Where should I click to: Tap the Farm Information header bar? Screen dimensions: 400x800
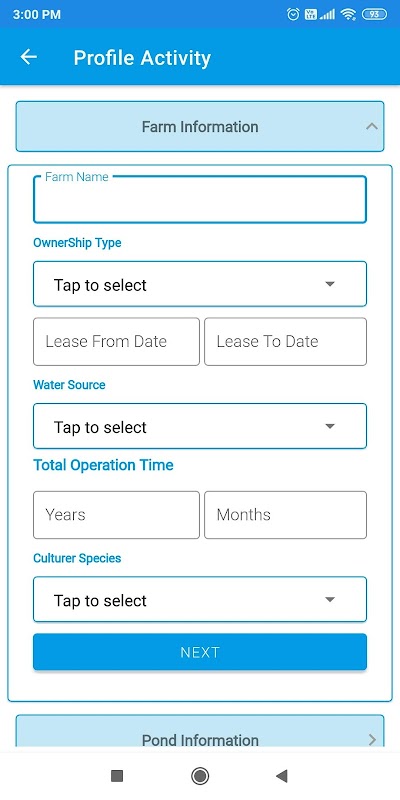point(200,127)
